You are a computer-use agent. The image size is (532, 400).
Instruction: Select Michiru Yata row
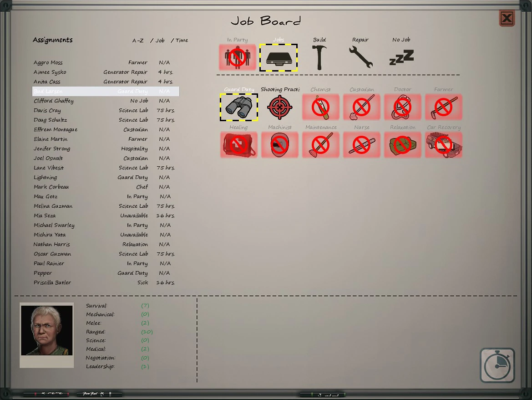click(106, 235)
